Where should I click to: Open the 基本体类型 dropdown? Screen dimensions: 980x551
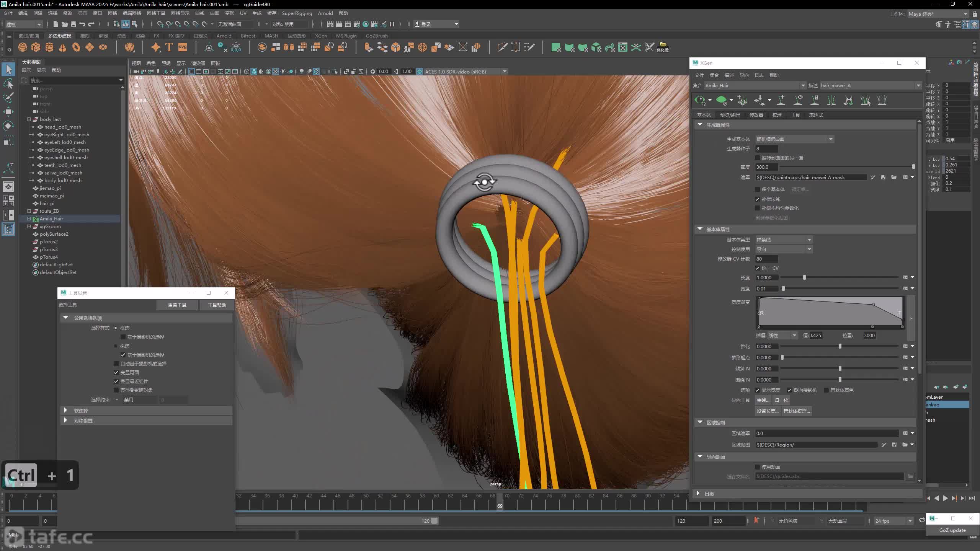[x=784, y=240]
